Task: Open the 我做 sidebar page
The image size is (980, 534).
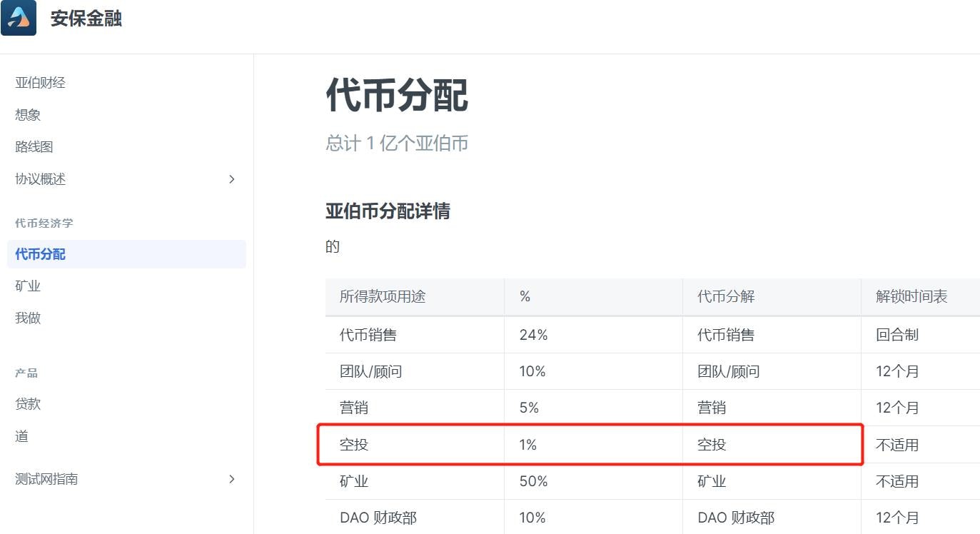Action: pyautogui.click(x=27, y=318)
